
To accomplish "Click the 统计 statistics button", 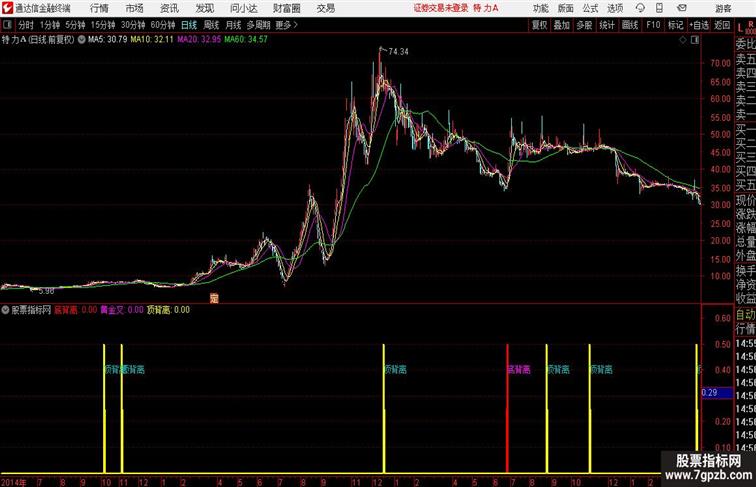I will click(x=607, y=25).
